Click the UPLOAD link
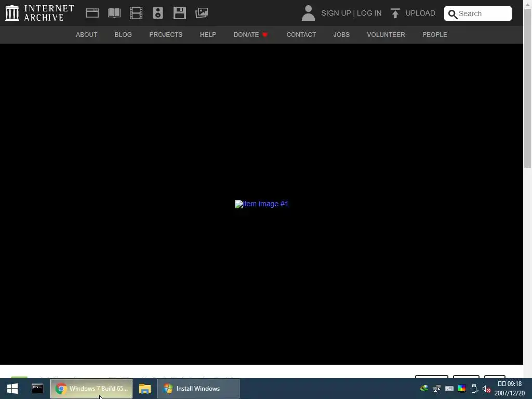The height and width of the screenshot is (399, 532). 420,13
